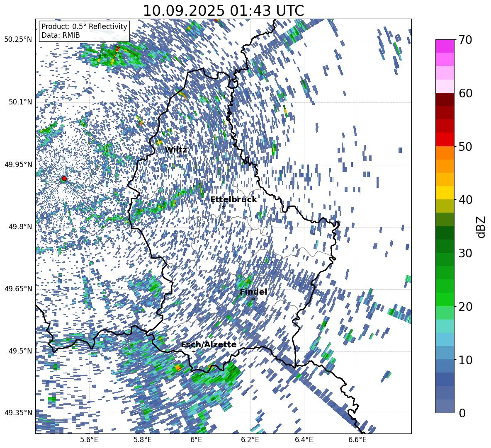
Task: Click the colorbar tick label 40
Action: pyautogui.click(x=465, y=200)
